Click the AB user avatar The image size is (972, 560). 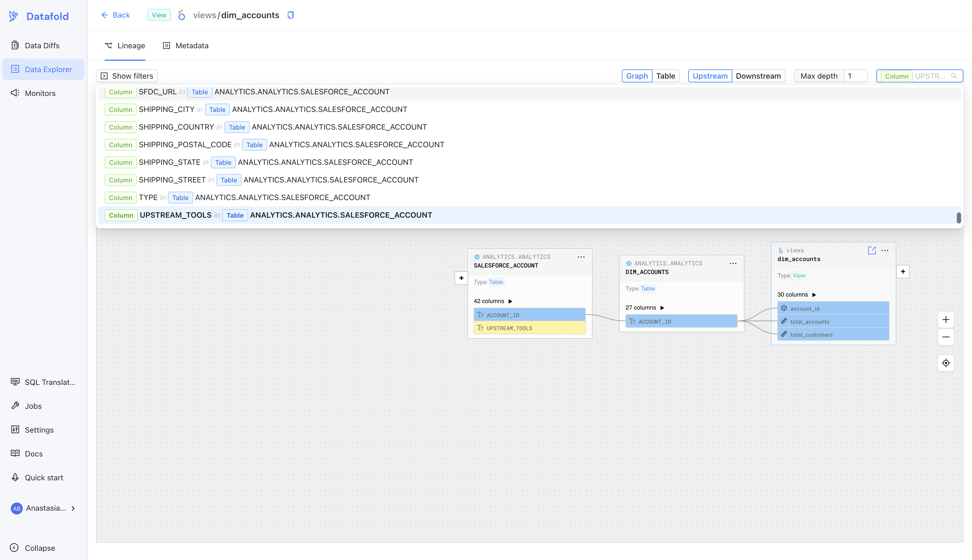[17, 508]
